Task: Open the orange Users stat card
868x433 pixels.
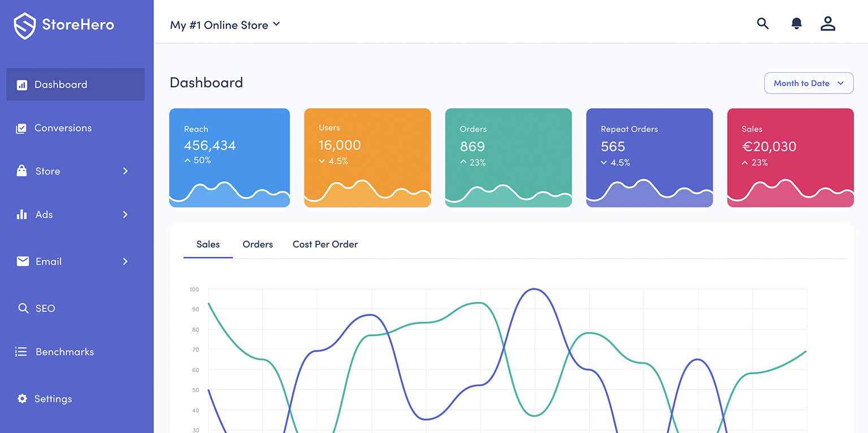Action: [x=367, y=158]
